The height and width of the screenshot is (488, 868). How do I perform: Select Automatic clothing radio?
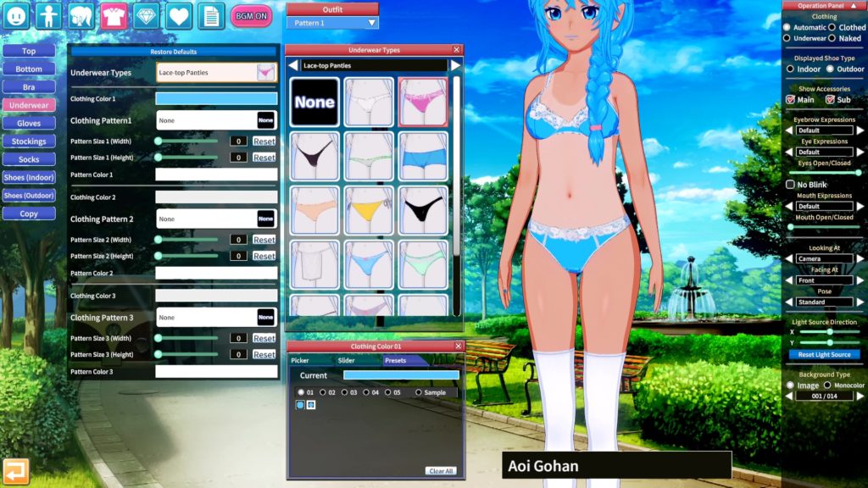tap(787, 27)
